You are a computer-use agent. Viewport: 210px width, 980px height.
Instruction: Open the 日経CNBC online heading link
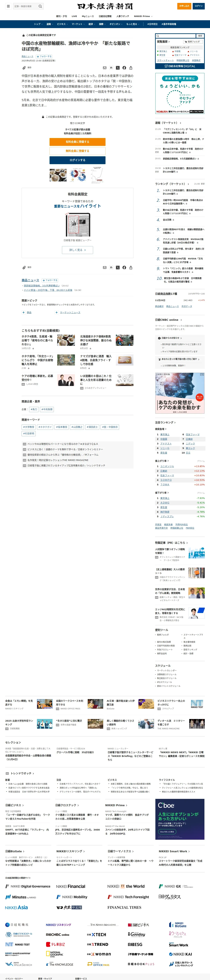[x=168, y=320]
